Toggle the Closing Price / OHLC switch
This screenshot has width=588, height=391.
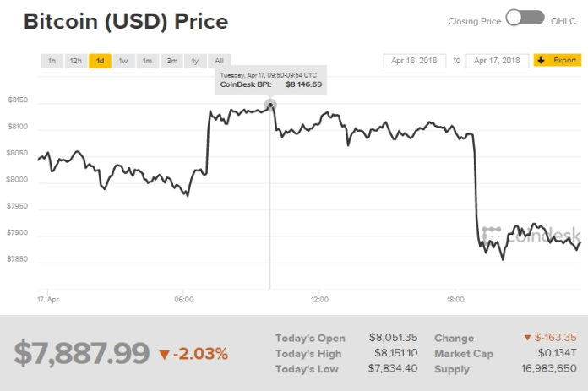click(x=524, y=18)
